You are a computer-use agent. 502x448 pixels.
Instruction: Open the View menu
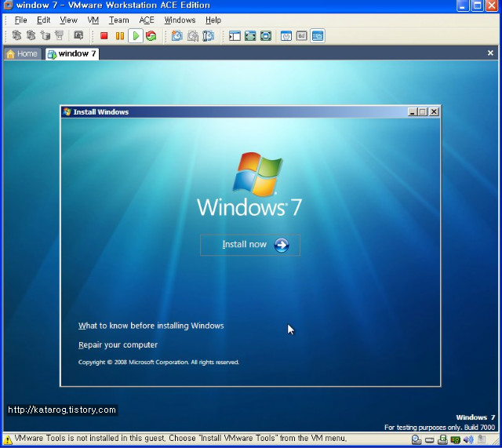[x=68, y=20]
